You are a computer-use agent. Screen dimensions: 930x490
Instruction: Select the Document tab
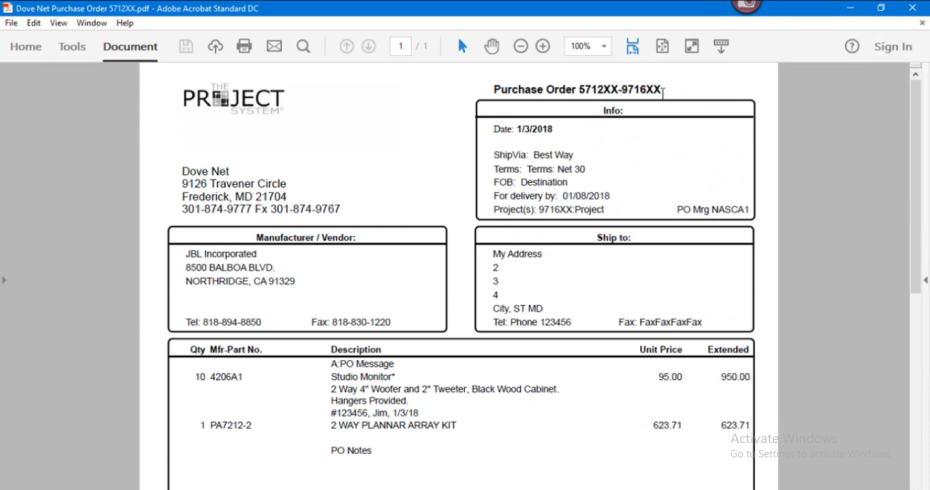(130, 46)
